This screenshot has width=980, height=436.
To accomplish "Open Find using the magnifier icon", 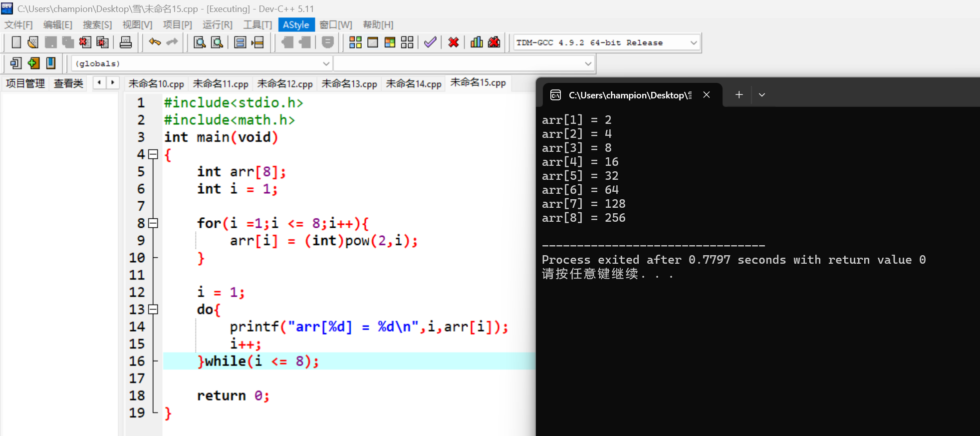I will pos(200,42).
